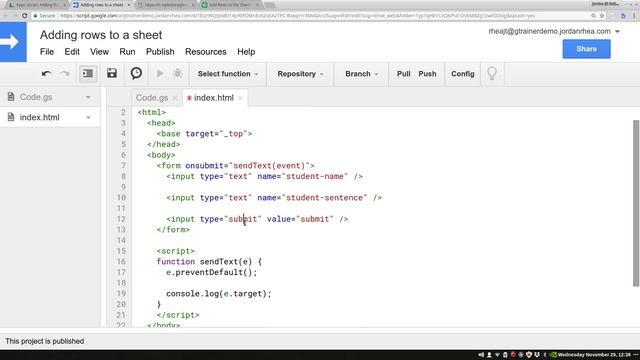Switch to the green Sheets browser tab
Viewport: 640px width, 360px height.
(231, 5)
